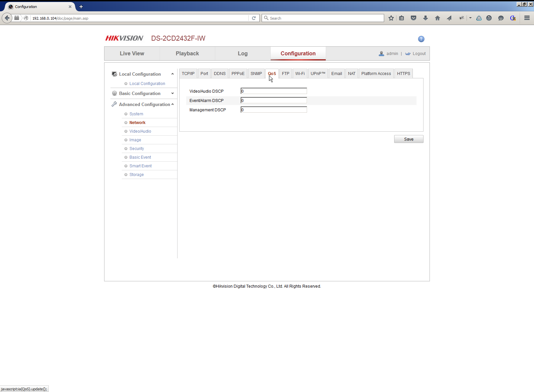Screen dimensions: 534x392
Task: Open the UPnP tab
Action: pos(318,74)
